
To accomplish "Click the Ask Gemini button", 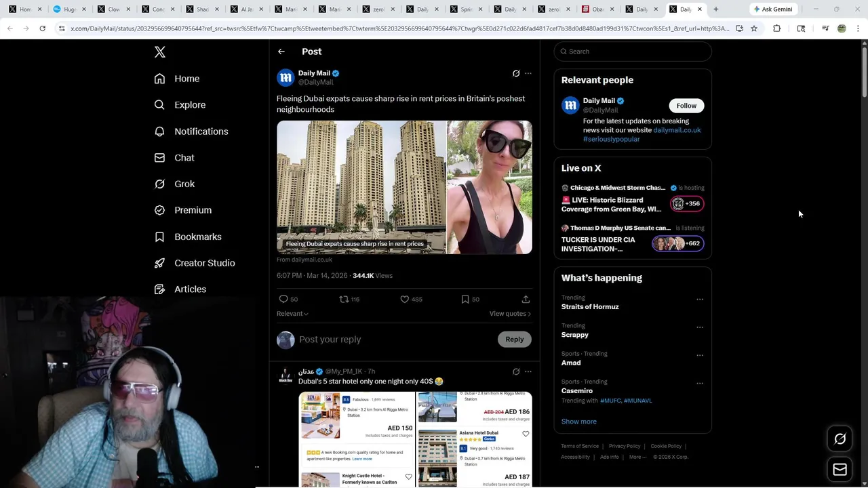I will coord(772,9).
